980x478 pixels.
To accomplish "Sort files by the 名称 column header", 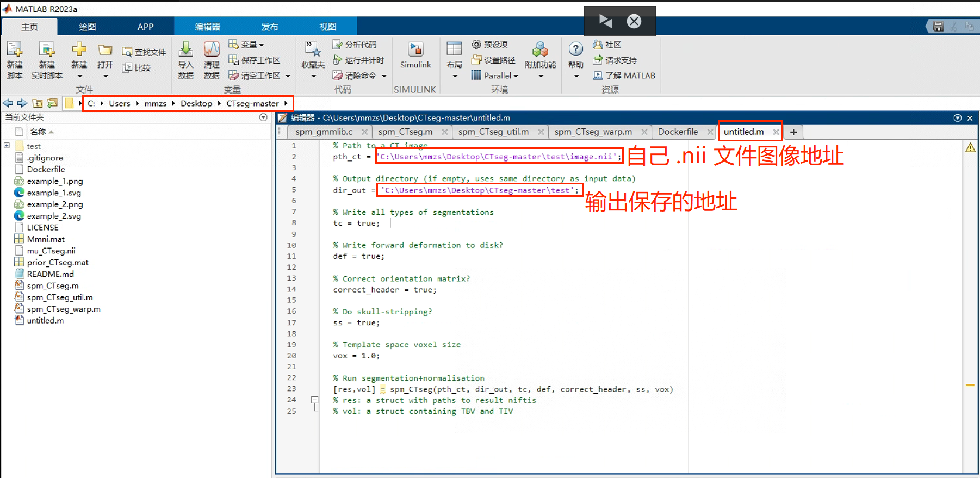I will pos(38,132).
